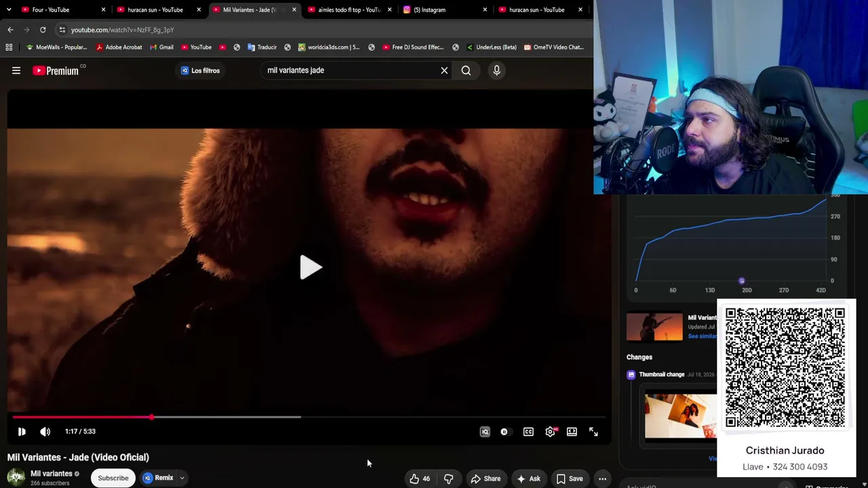The width and height of the screenshot is (868, 488).
Task: Clear the search box with the X
Action: click(444, 70)
